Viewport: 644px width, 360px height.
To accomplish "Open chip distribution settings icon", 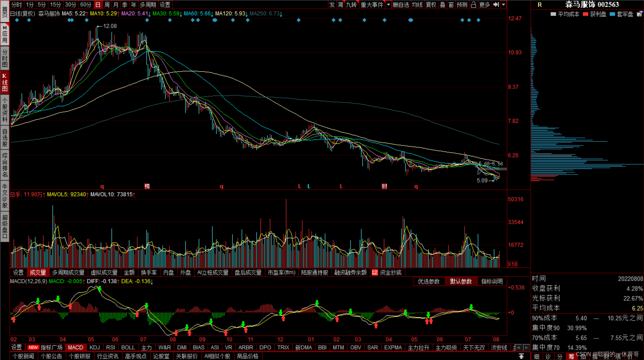I will pyautogui.click(x=639, y=14).
